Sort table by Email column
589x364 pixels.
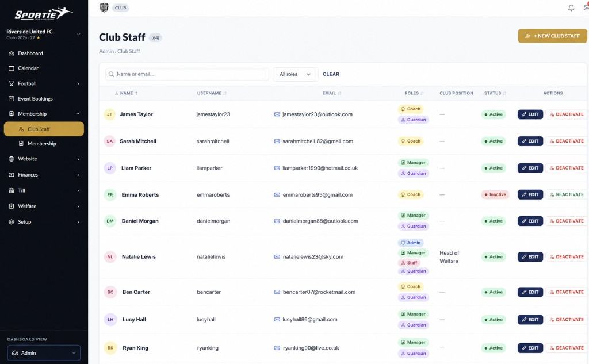point(332,93)
